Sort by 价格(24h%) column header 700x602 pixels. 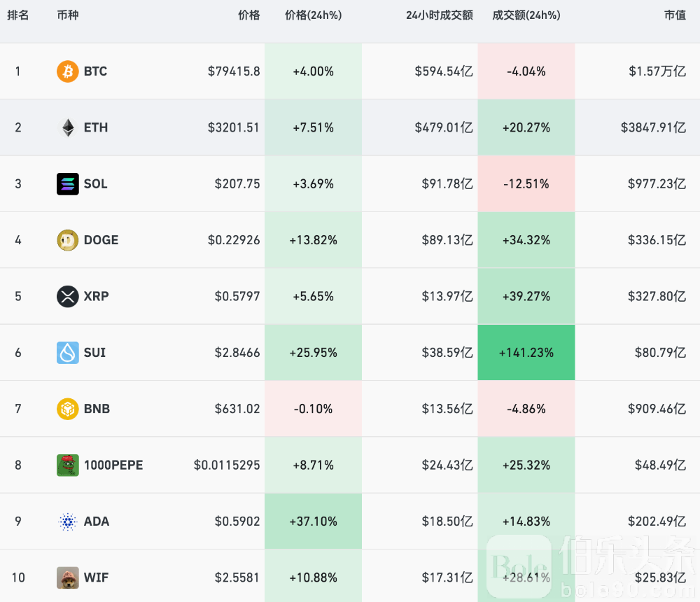pyautogui.click(x=314, y=15)
